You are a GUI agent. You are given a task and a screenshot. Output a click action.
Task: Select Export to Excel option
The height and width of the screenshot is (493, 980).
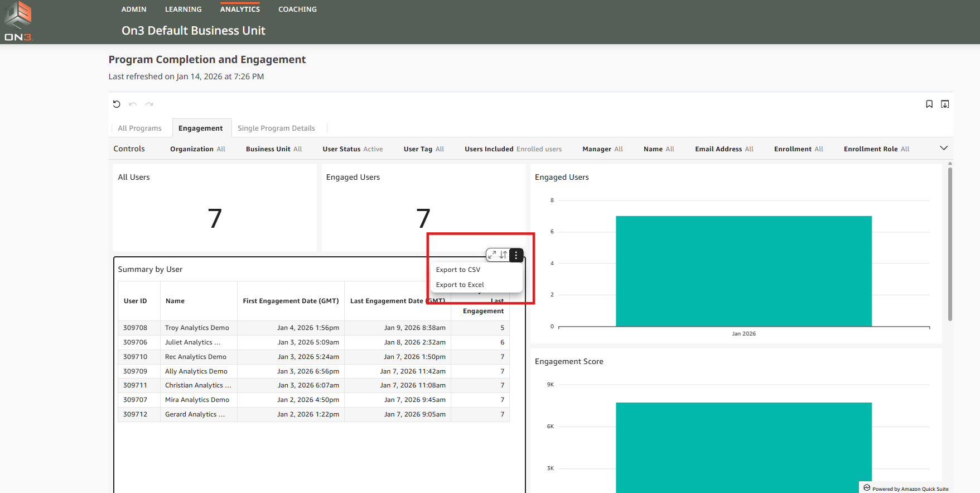(460, 285)
